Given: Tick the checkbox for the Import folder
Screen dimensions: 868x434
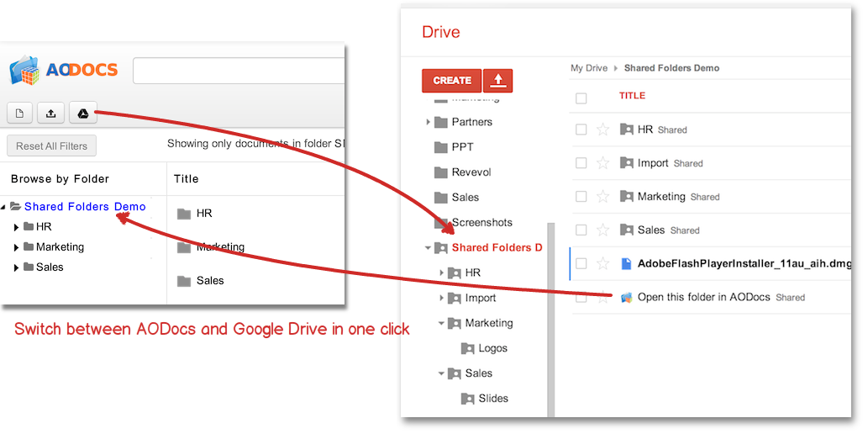Looking at the screenshot, I should click(581, 163).
